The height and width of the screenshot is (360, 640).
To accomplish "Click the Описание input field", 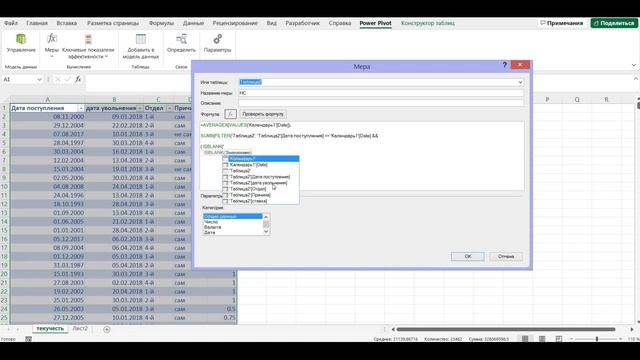I will (x=381, y=103).
